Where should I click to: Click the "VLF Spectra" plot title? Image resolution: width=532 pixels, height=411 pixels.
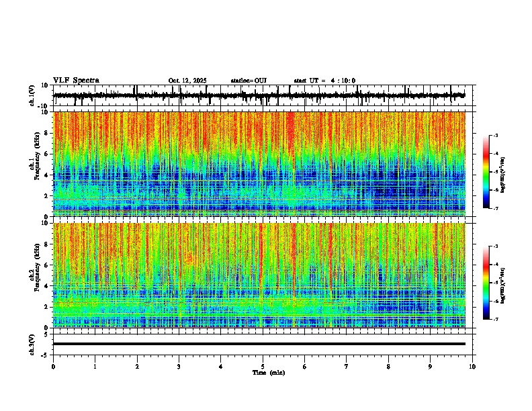point(76,81)
